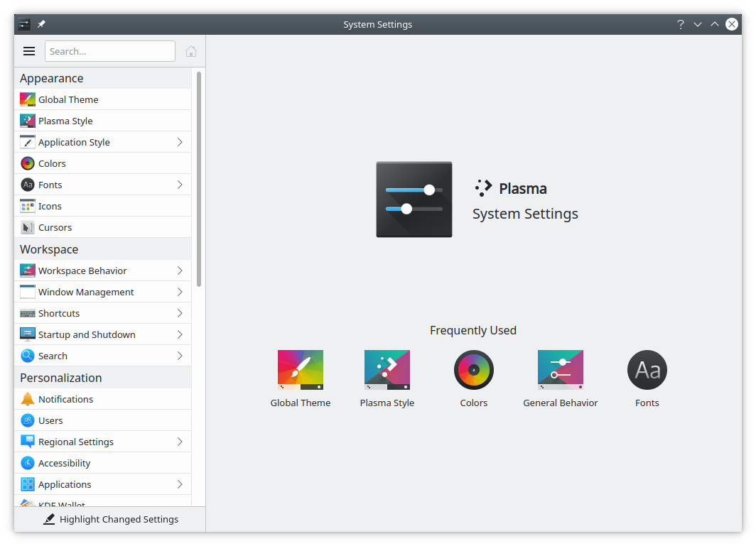Click the 'Application Style' label in the sidebar

pyautogui.click(x=74, y=142)
